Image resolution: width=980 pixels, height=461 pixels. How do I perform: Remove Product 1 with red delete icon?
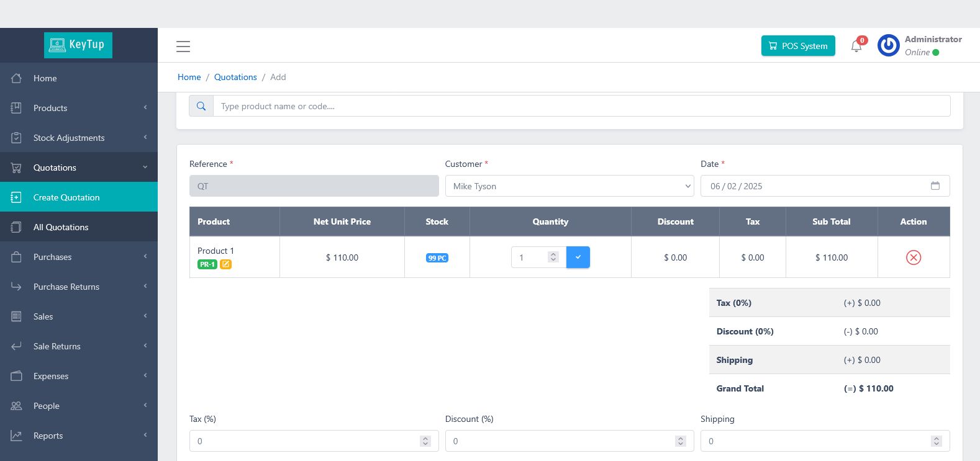pyautogui.click(x=913, y=257)
